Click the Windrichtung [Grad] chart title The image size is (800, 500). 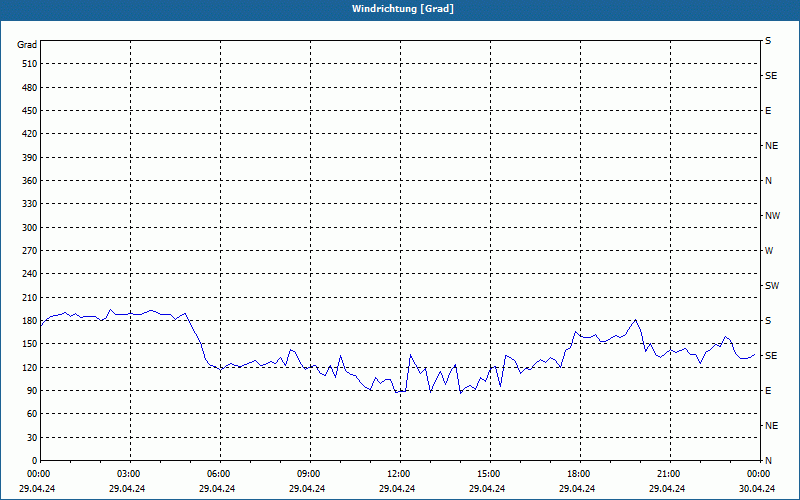(x=403, y=9)
